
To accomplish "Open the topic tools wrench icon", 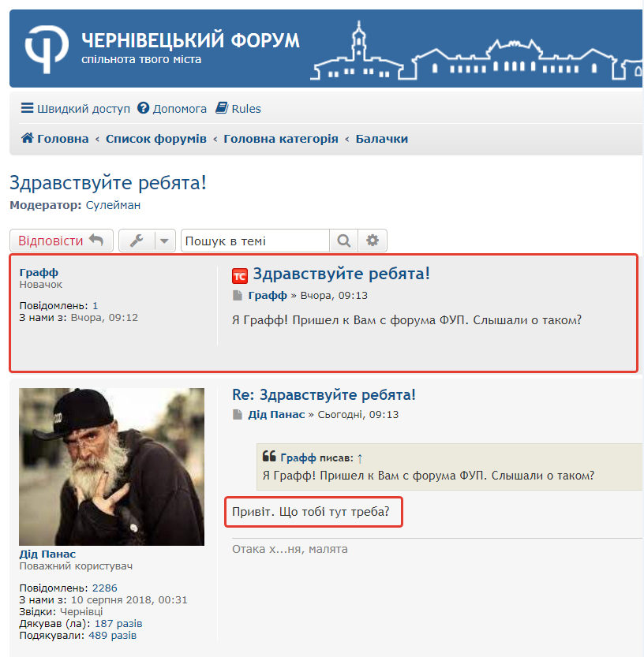I will 137,241.
